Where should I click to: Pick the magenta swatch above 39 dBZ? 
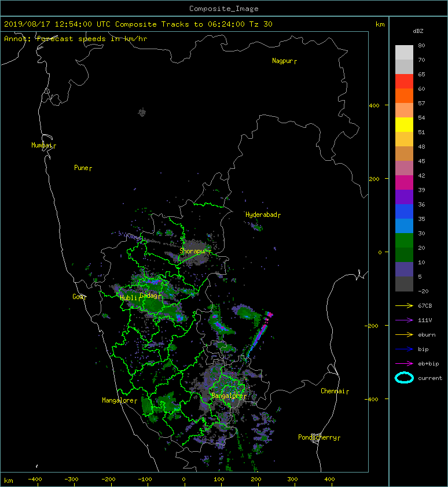(x=404, y=182)
